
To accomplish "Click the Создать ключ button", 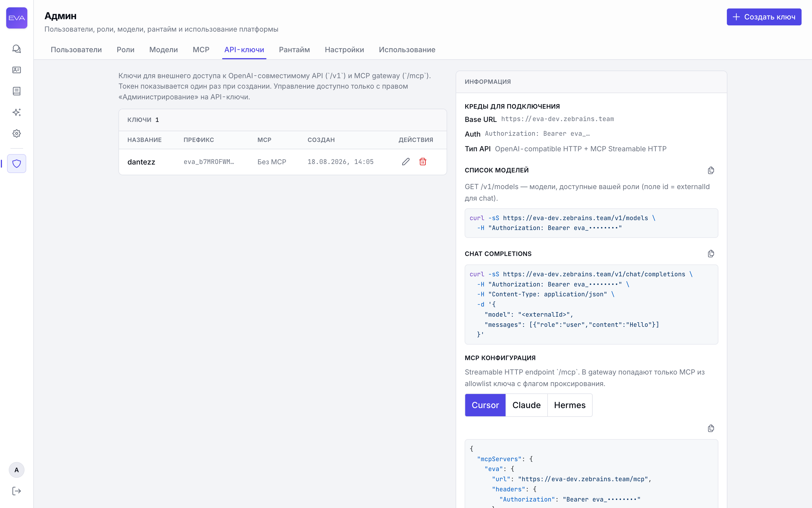I will coord(764,17).
